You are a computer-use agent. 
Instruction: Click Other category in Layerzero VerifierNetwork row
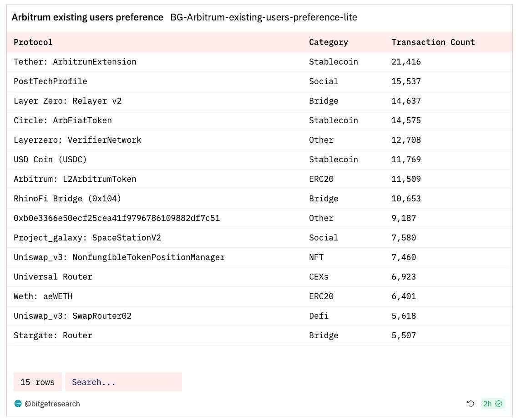click(321, 140)
